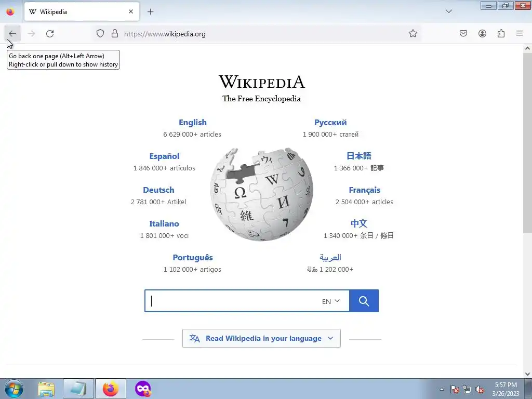The image size is (532, 399).
Task: Click scrollbar up arrow
Action: click(x=527, y=48)
